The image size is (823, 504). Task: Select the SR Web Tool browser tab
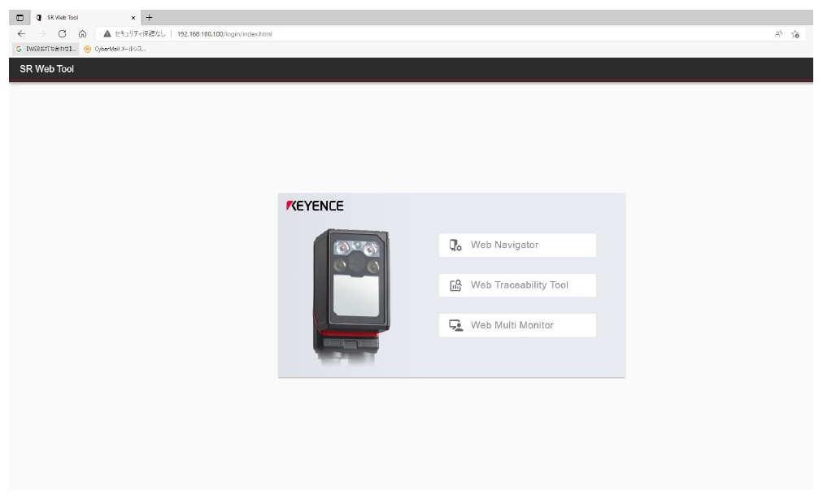tap(85, 18)
